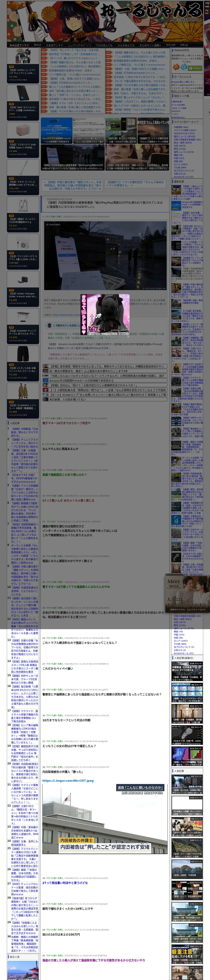Image resolution: width=210 pixels, height=980 pixels.
Task: Open the DMM GAMES anime ad banner
Action: pos(105,314)
